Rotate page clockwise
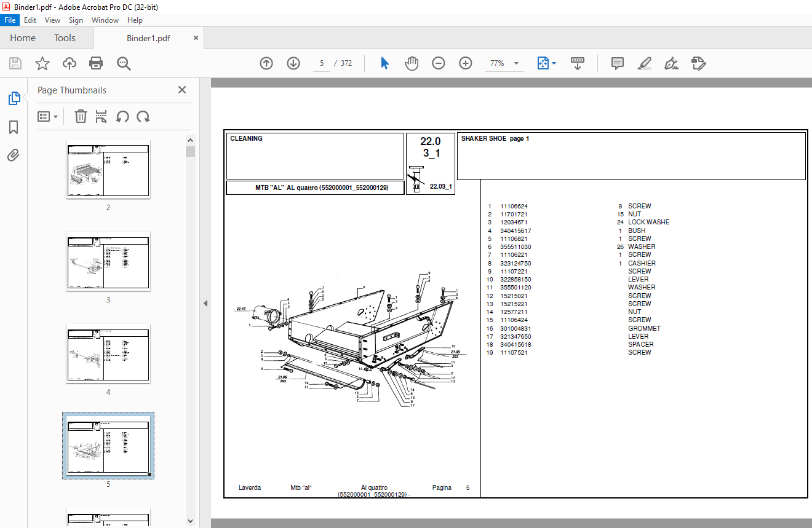 (x=143, y=116)
